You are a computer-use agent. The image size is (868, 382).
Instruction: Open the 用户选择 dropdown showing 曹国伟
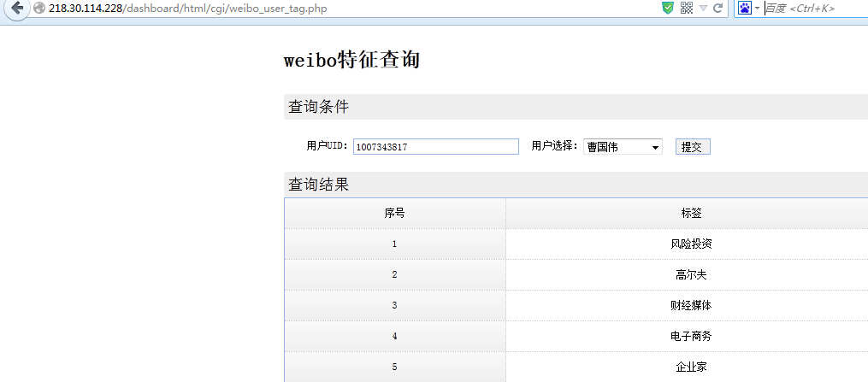click(623, 146)
